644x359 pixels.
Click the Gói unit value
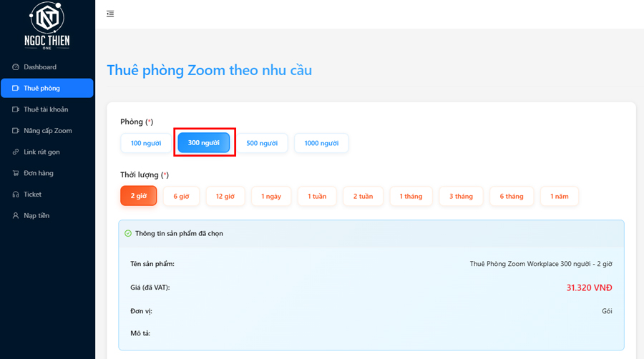point(607,311)
